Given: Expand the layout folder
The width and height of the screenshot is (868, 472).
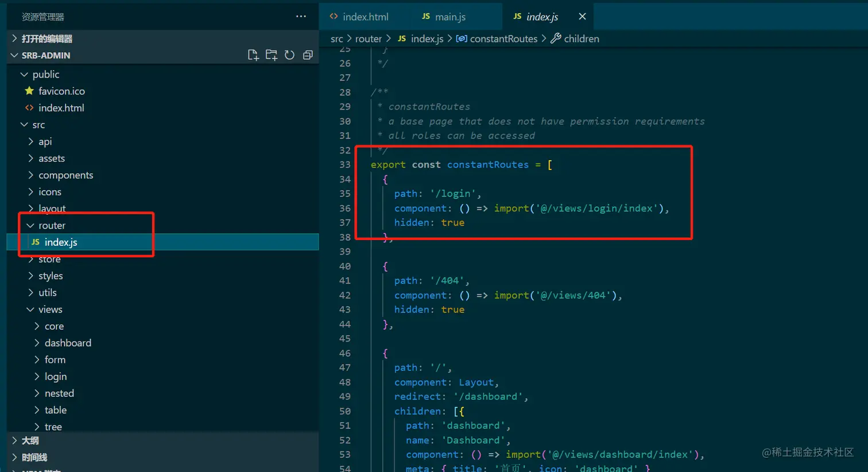Looking at the screenshot, I should tap(162, 208).
